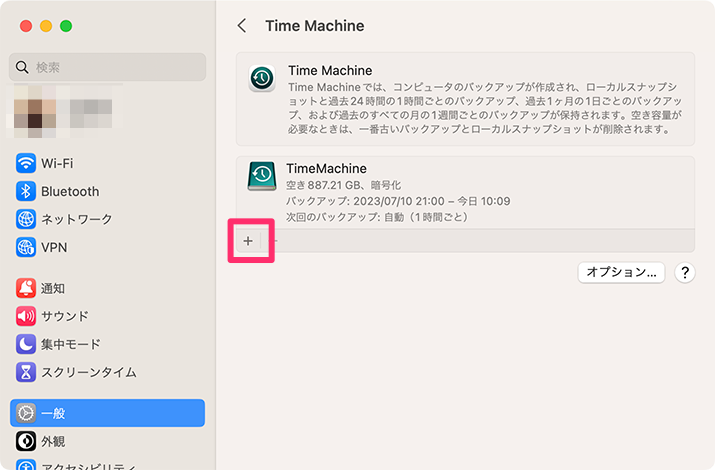Click the search magnifier icon
Screen dimensions: 715x470
point(22,67)
